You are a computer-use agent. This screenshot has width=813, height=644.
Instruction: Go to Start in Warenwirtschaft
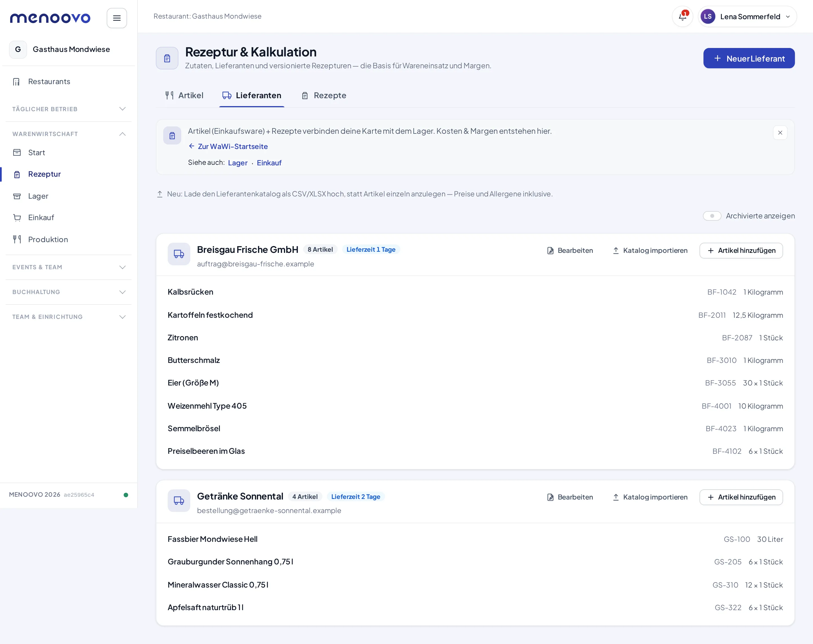69,152
